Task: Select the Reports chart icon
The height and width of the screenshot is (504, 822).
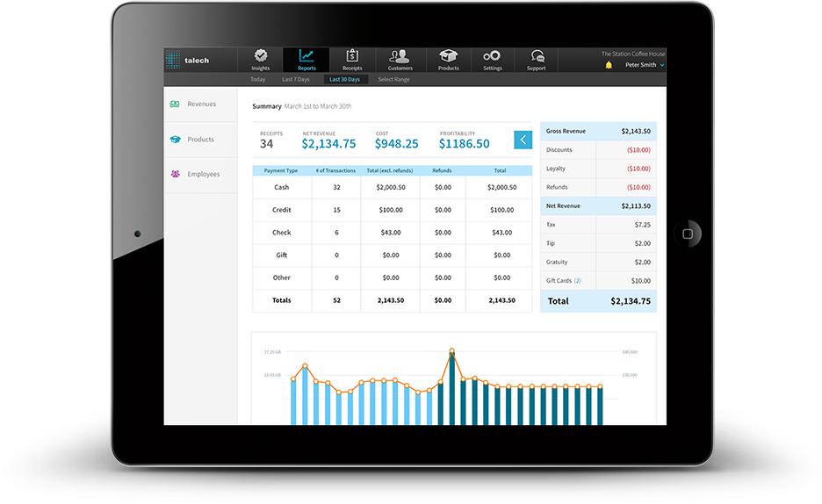Action: pos(306,56)
